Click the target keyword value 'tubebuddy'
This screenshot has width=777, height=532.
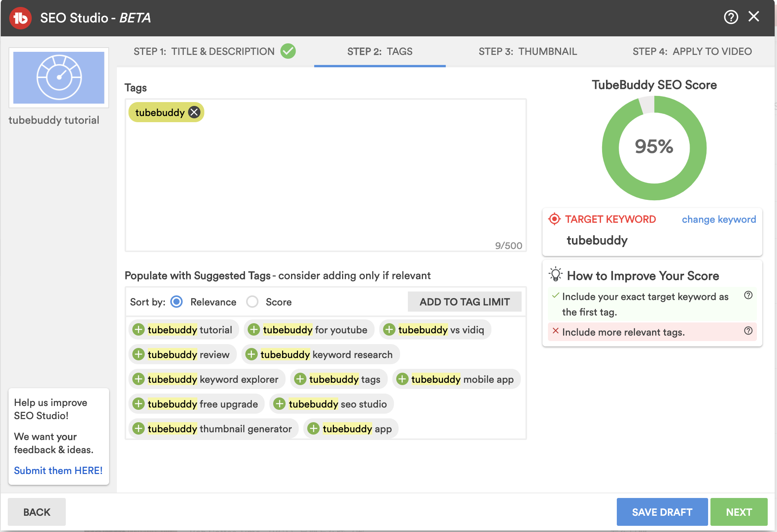pyautogui.click(x=597, y=240)
